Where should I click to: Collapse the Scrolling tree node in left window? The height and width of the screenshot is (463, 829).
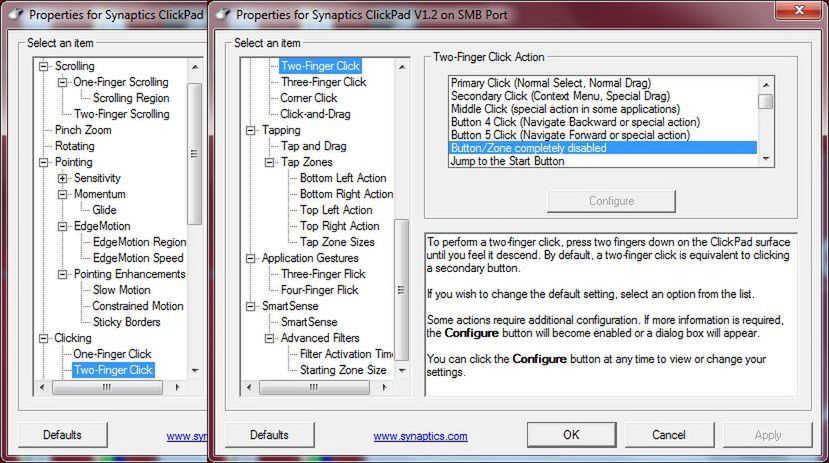coord(43,66)
